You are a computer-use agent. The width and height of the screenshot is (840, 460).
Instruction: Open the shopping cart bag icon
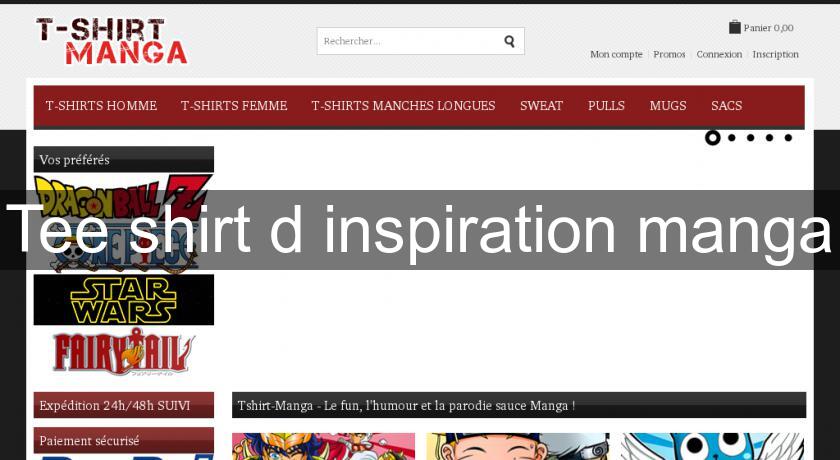point(734,27)
